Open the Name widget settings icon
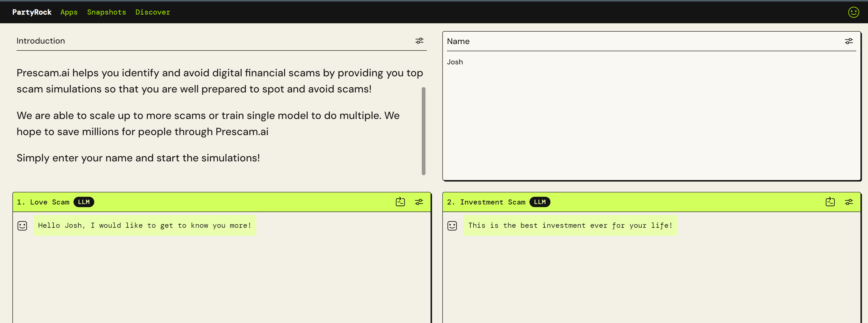The width and height of the screenshot is (868, 323). point(848,41)
